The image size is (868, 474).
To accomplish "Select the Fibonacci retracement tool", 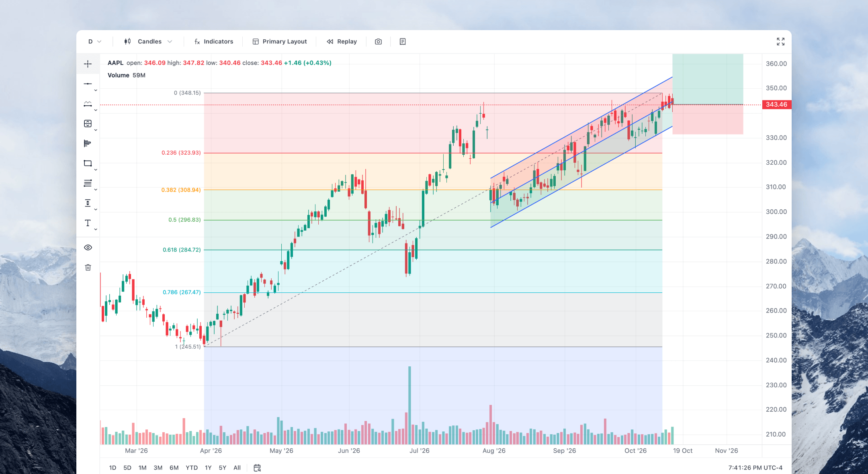I will tap(88, 183).
